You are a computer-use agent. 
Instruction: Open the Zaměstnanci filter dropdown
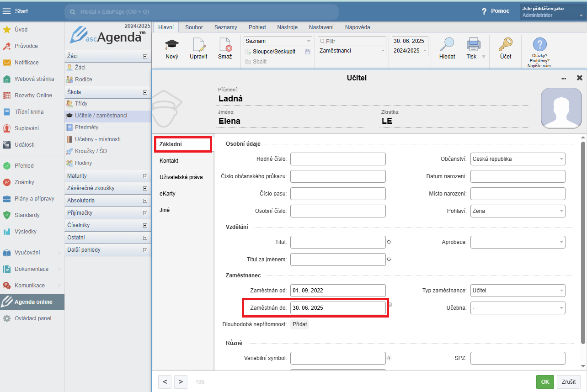tap(352, 51)
